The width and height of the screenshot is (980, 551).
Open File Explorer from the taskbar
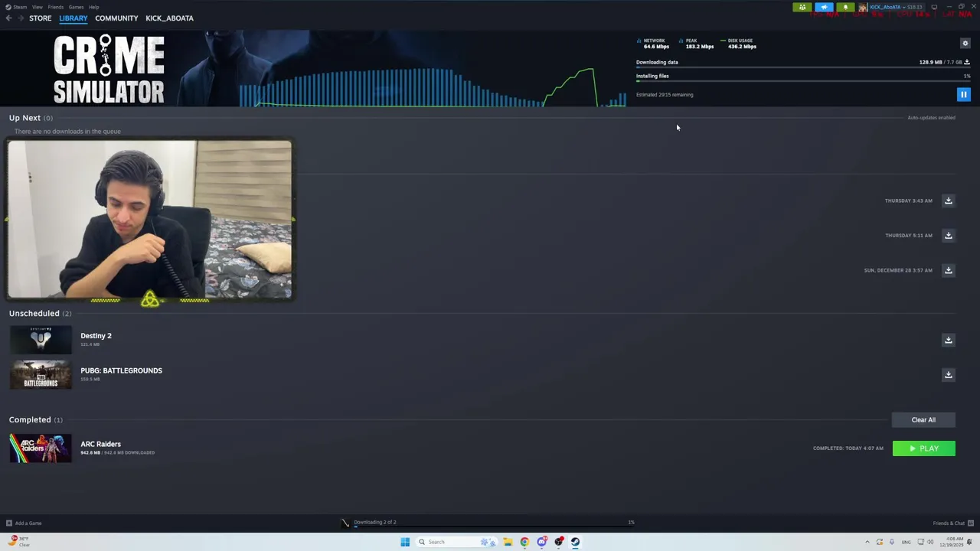point(508,542)
